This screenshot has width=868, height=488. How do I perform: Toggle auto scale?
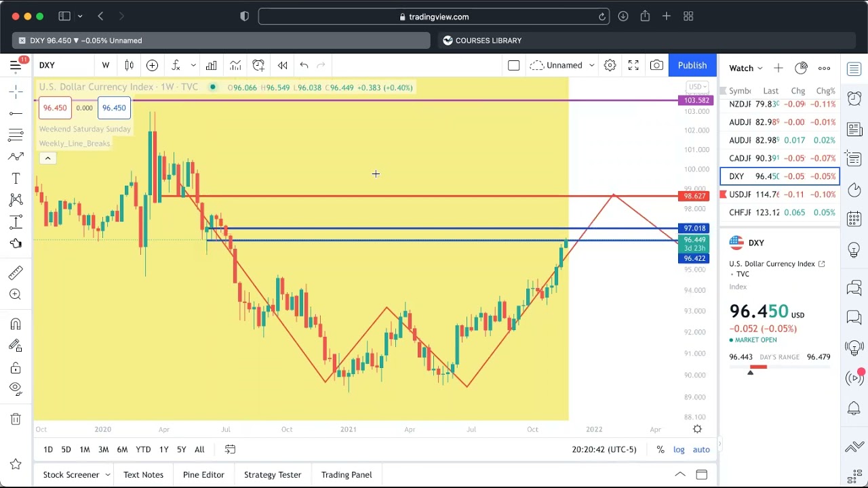coord(701,449)
